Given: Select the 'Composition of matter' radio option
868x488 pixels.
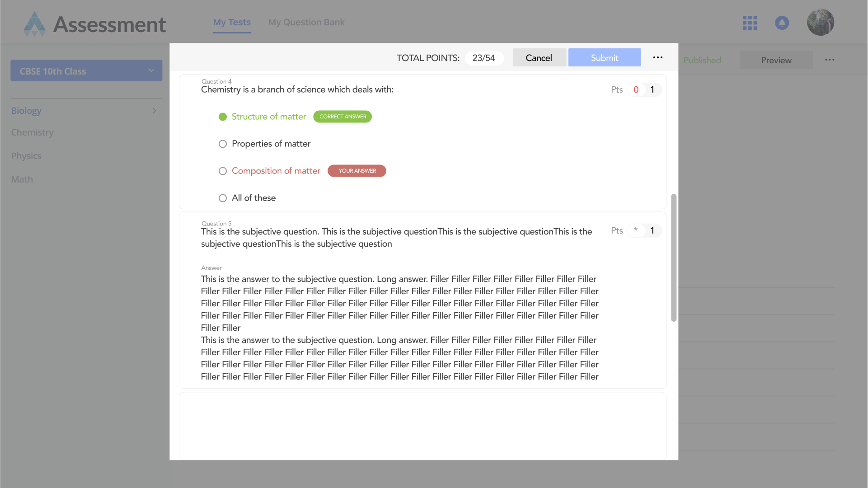Looking at the screenshot, I should tap(222, 171).
